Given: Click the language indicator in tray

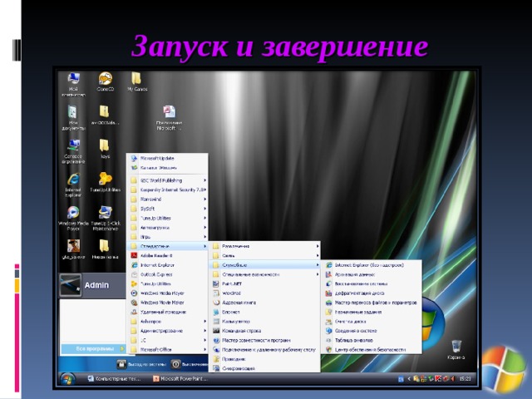Looking at the screenshot, I should coord(401,379).
